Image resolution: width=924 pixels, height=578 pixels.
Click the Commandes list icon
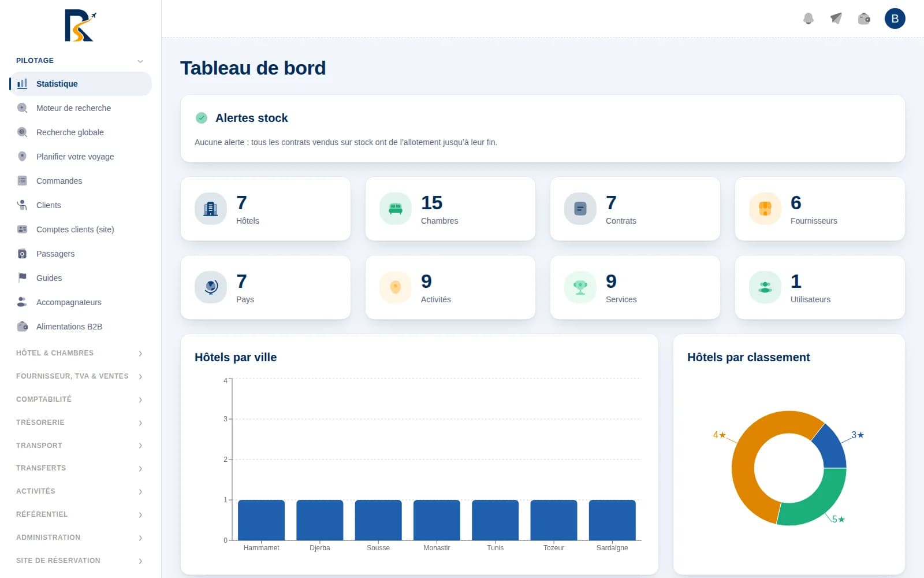pos(22,181)
